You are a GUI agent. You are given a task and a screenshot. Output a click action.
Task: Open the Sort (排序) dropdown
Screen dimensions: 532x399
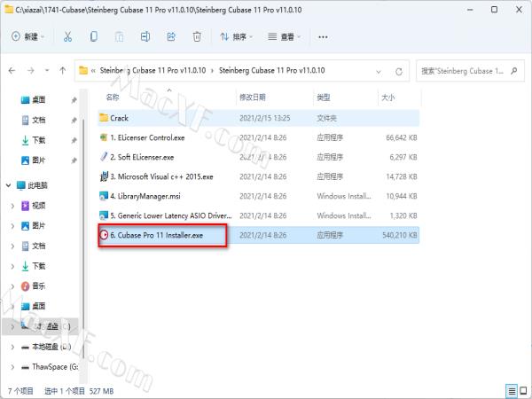[236, 36]
